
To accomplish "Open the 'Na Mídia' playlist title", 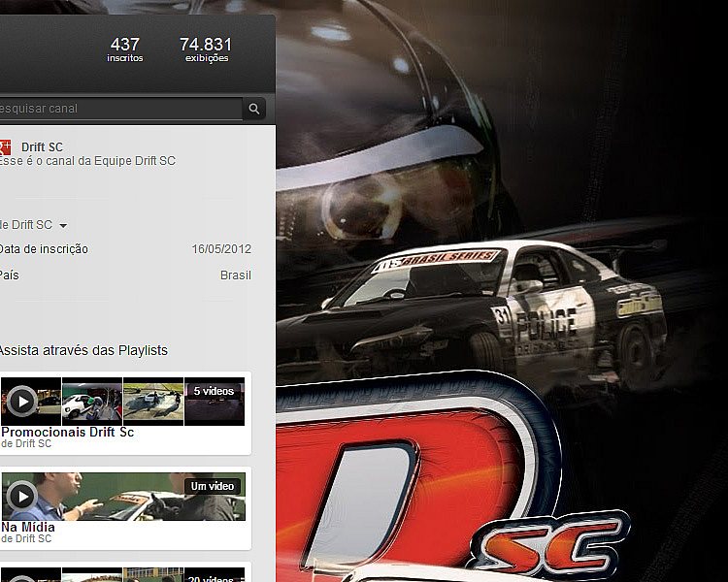I will pyautogui.click(x=28, y=528).
